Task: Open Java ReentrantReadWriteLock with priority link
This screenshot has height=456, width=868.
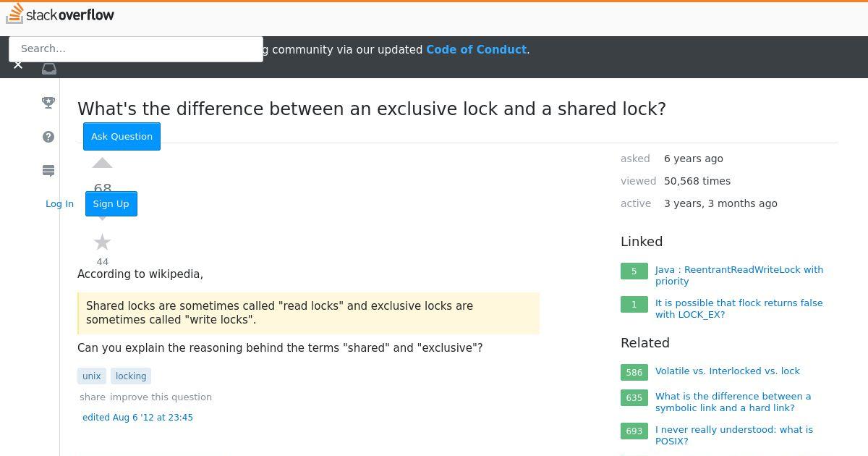Action: click(x=739, y=275)
